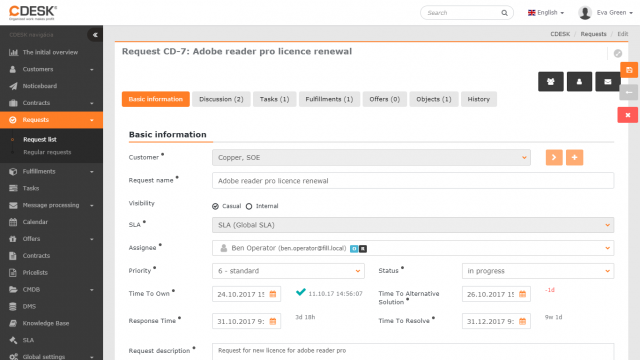Open Regular requests submenu item
The width and height of the screenshot is (640, 360).
47,152
